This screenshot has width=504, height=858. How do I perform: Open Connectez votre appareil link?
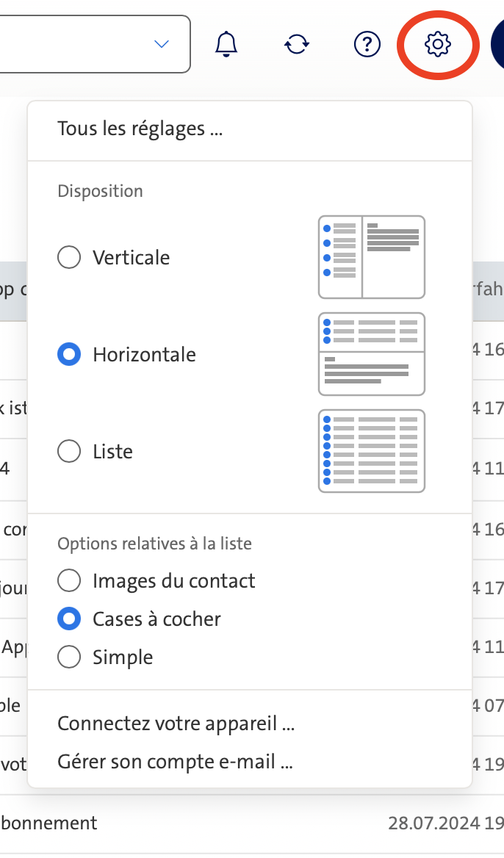pyautogui.click(x=176, y=723)
